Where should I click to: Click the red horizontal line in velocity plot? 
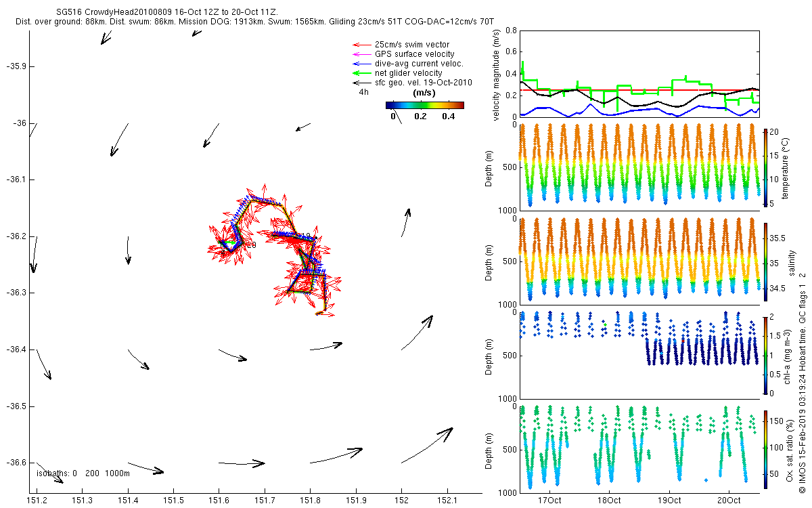(639, 89)
